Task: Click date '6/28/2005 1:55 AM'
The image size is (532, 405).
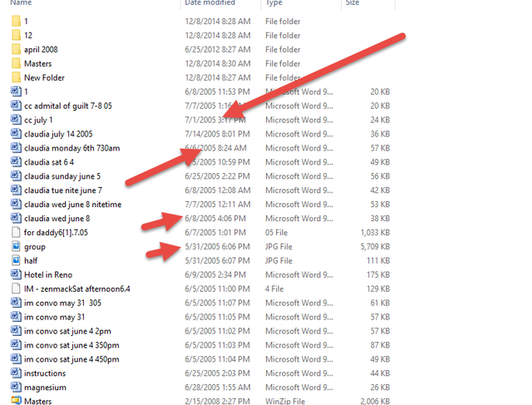Action: click(x=218, y=388)
